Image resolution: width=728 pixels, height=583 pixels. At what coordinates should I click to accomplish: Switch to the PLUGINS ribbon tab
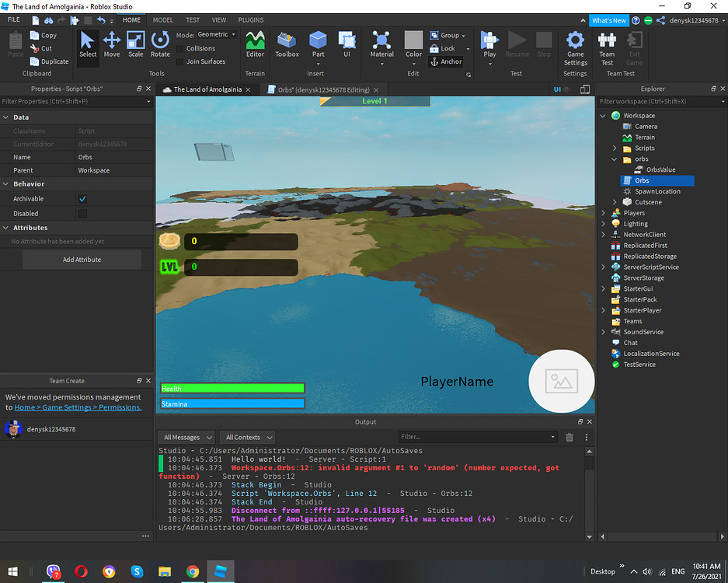point(251,20)
